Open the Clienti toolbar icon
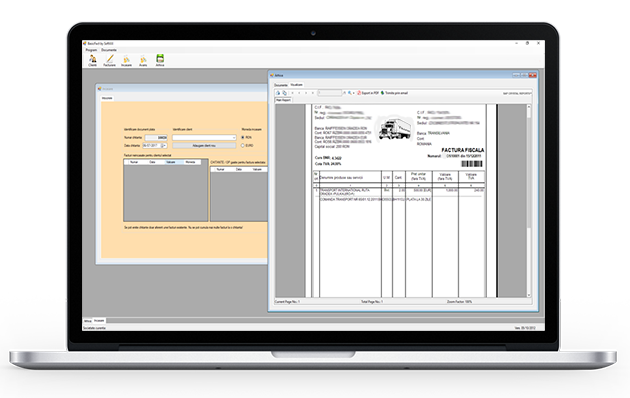Image resolution: width=630 pixels, height=398 pixels. point(92,60)
